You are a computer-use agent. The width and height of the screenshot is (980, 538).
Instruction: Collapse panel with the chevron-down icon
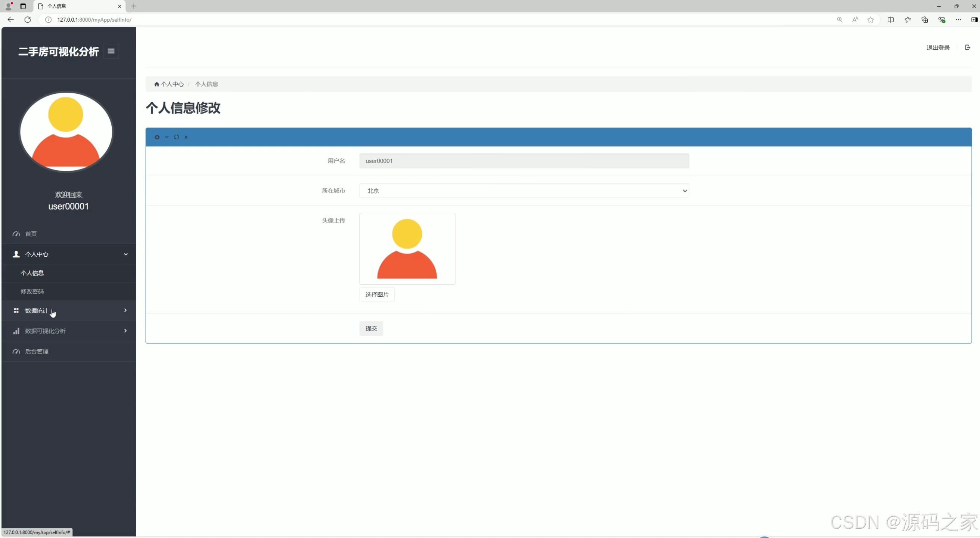coord(167,137)
